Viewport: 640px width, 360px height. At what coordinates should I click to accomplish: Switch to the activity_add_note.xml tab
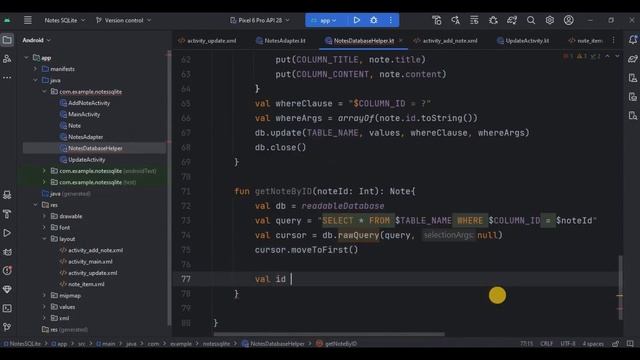point(445,40)
